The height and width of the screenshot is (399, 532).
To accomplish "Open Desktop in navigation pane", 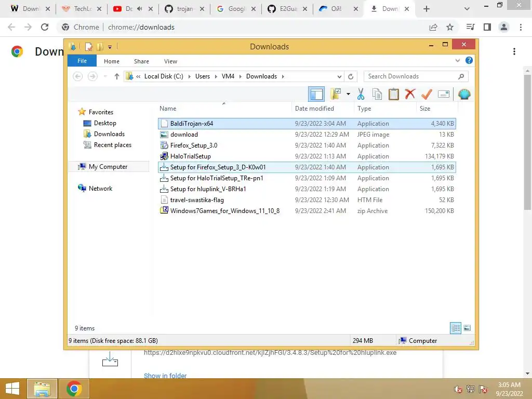I will (105, 123).
